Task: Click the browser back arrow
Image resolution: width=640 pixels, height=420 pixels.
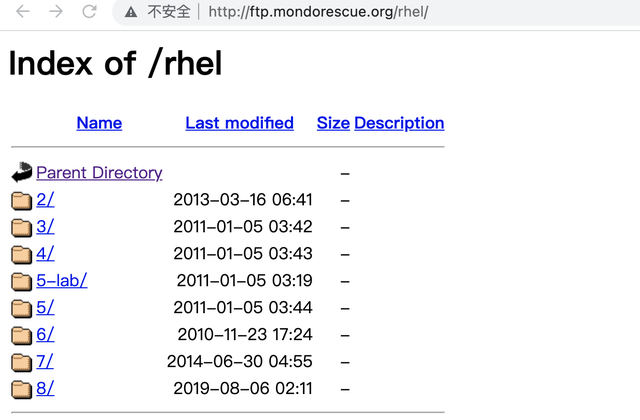Action: pyautogui.click(x=23, y=13)
